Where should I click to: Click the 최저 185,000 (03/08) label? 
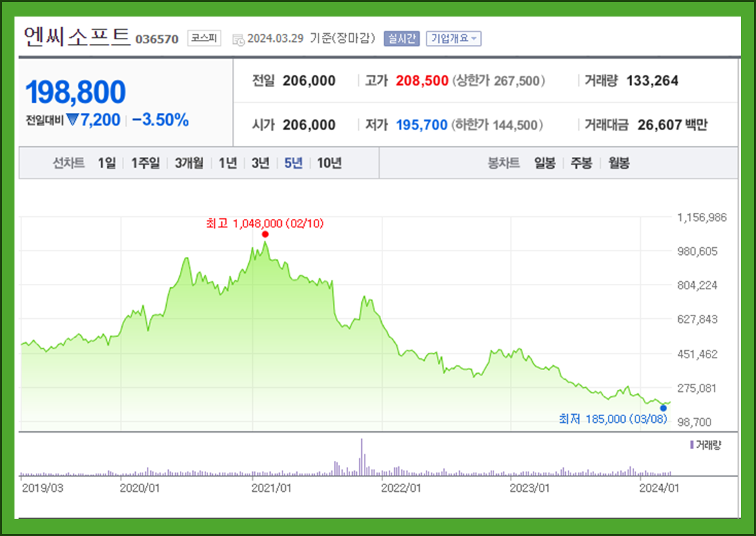(613, 419)
